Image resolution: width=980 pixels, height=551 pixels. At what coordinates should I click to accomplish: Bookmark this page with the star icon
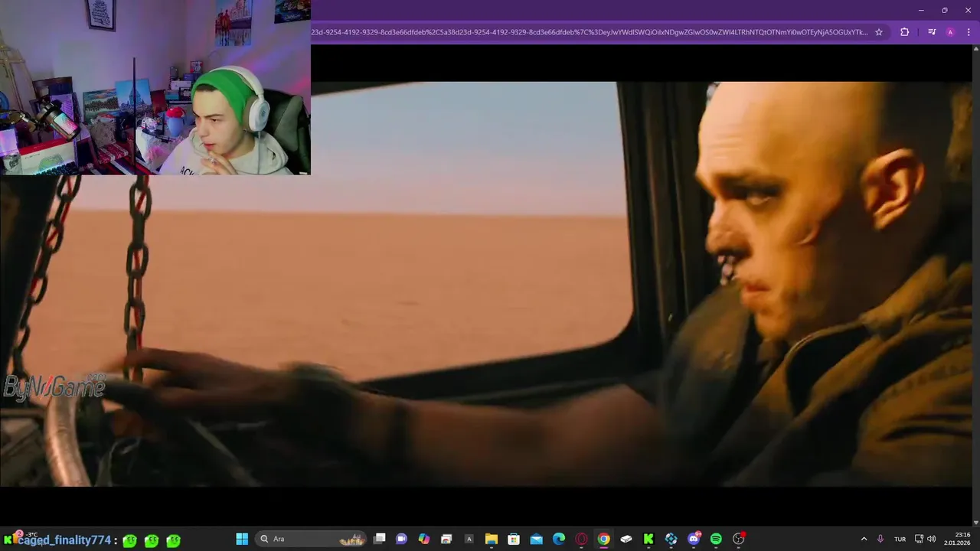pos(879,32)
